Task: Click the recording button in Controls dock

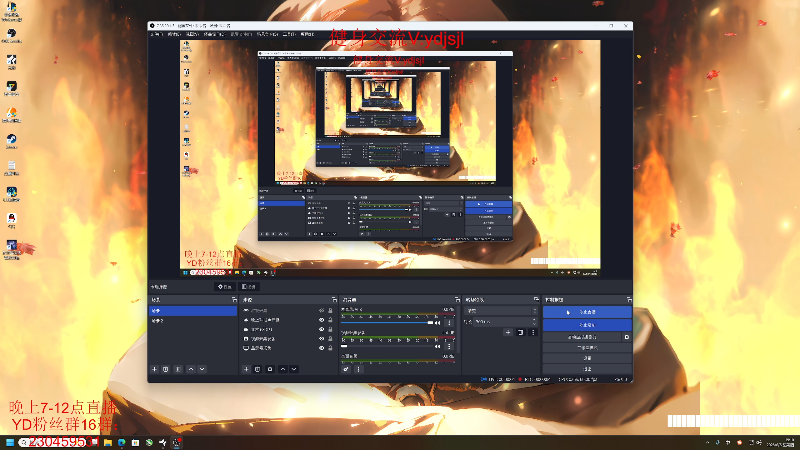Action: pyautogui.click(x=587, y=325)
